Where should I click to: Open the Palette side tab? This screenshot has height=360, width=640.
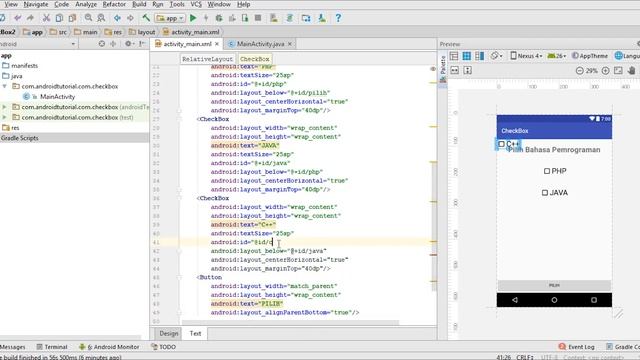443,68
